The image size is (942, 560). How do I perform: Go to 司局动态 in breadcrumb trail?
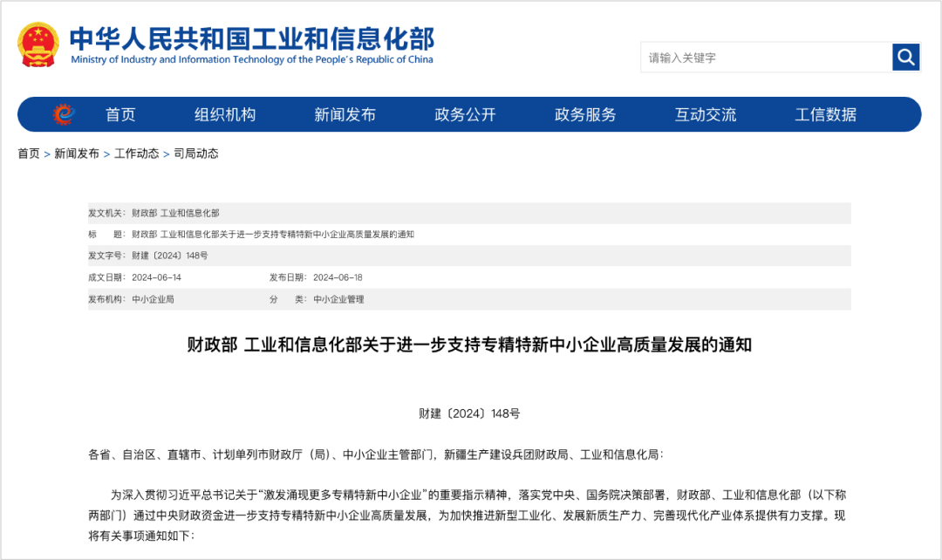coord(196,154)
